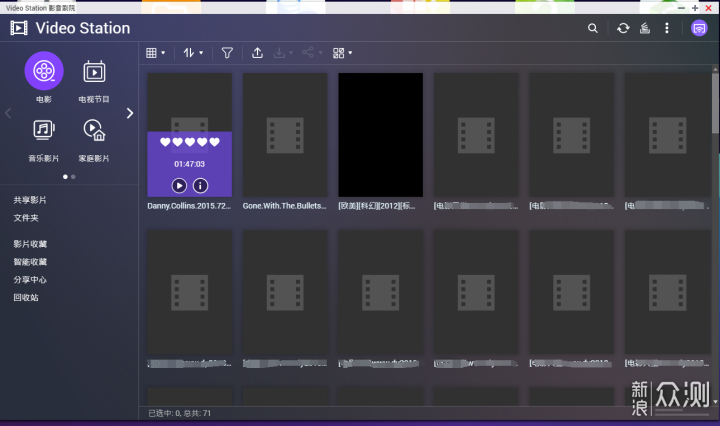Switch to second category page dot

(73, 177)
